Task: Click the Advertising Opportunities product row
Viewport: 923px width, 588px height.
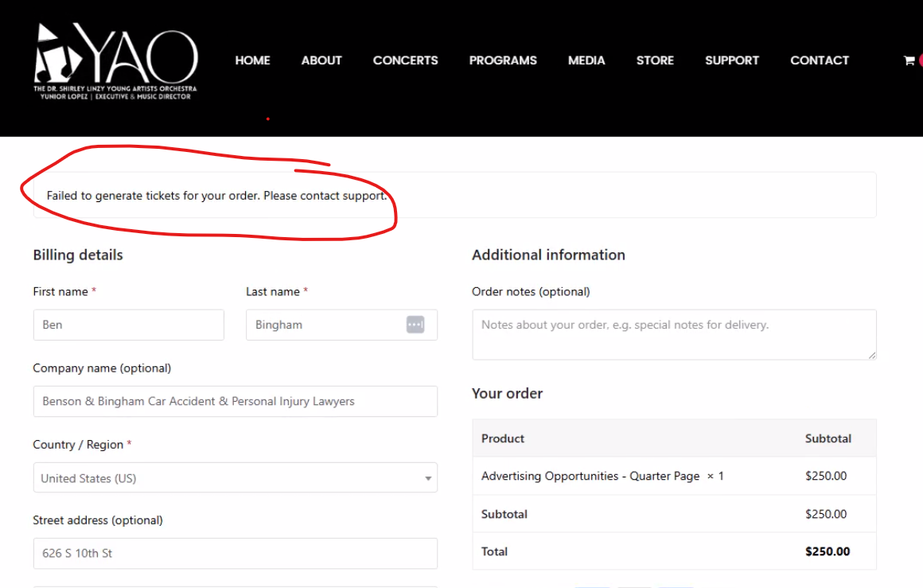Action: click(602, 476)
